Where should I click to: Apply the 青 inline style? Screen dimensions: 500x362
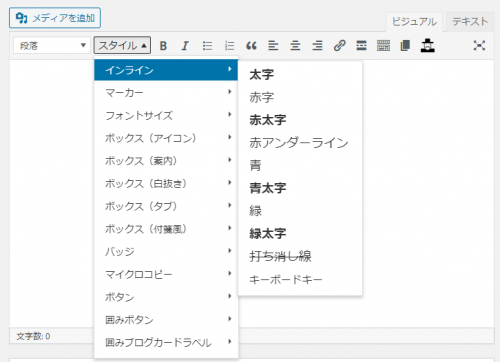tap(300, 165)
